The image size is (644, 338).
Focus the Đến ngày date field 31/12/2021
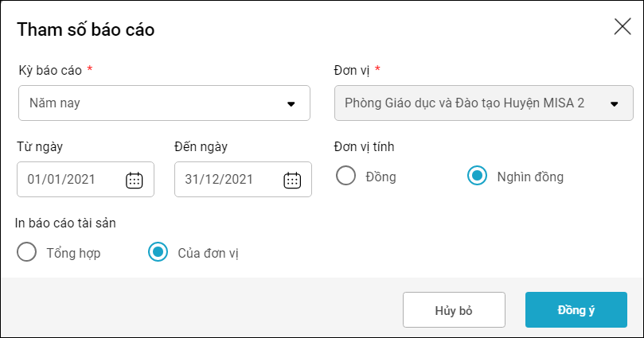pyautogui.click(x=243, y=179)
